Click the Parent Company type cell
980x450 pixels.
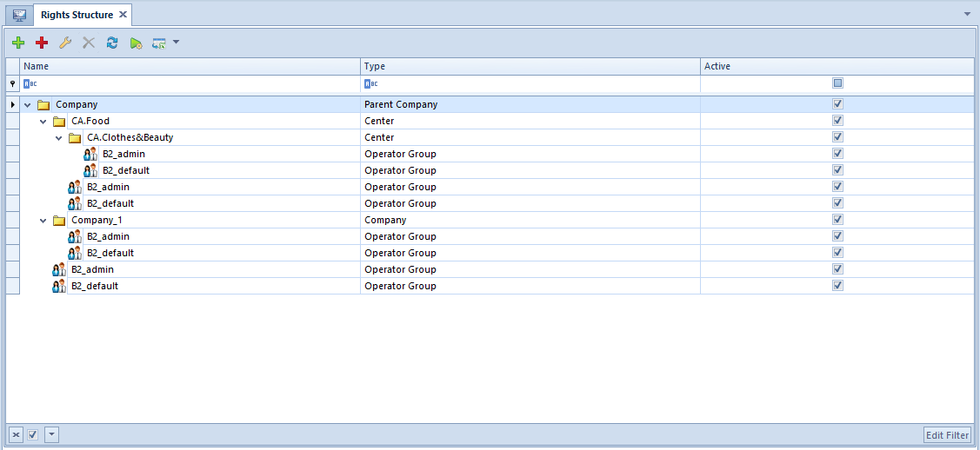click(530, 105)
